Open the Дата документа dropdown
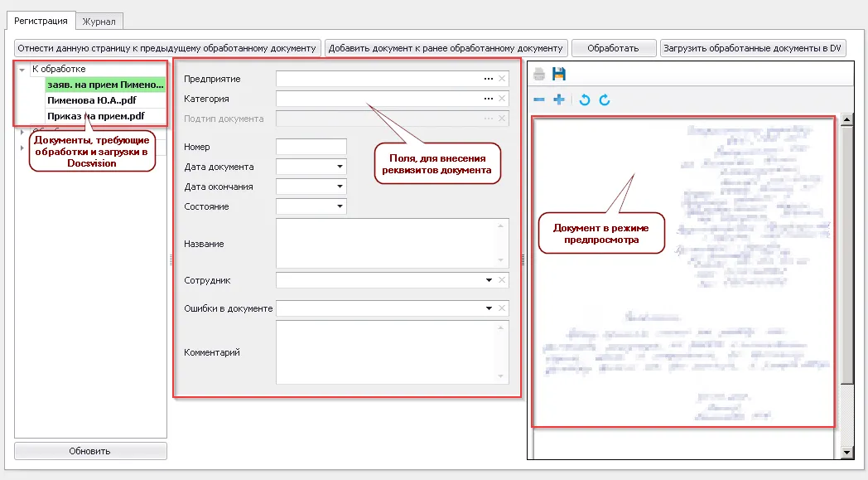 (340, 167)
